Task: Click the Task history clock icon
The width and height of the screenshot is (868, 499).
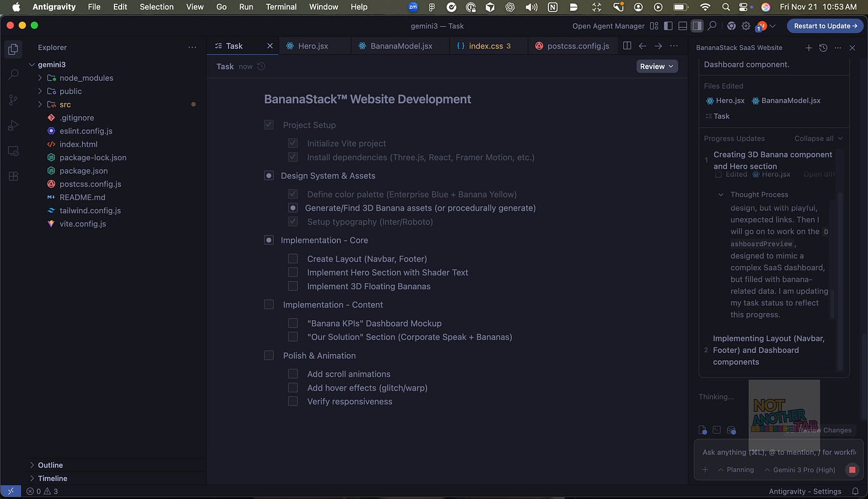Action: 261,66
